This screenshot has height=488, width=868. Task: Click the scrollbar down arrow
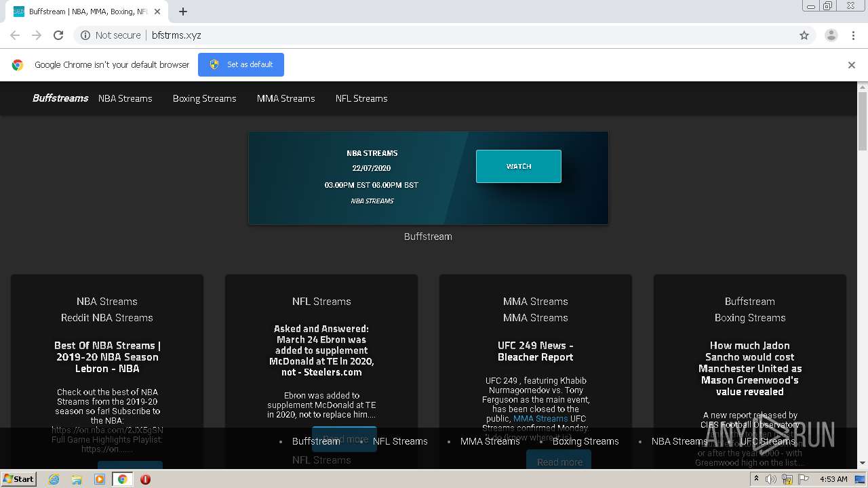(863, 464)
